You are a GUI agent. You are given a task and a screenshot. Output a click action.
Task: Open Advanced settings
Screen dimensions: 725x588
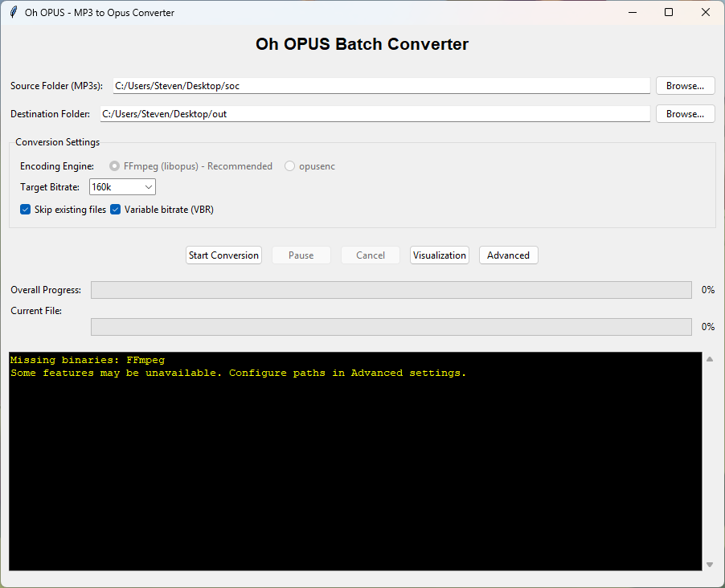(x=508, y=255)
